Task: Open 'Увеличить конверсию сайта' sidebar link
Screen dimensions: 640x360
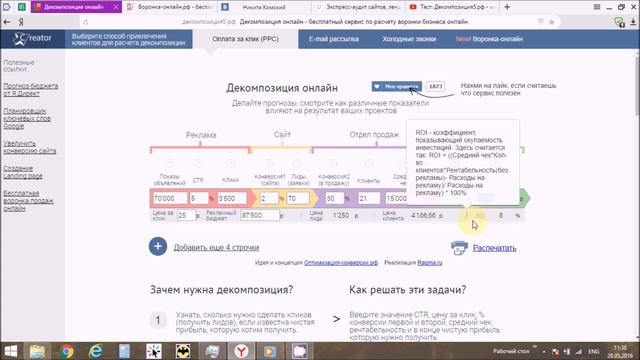Action: point(30,147)
